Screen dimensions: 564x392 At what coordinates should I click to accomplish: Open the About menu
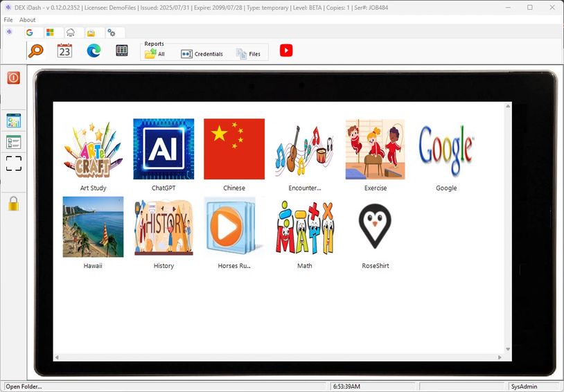click(28, 20)
